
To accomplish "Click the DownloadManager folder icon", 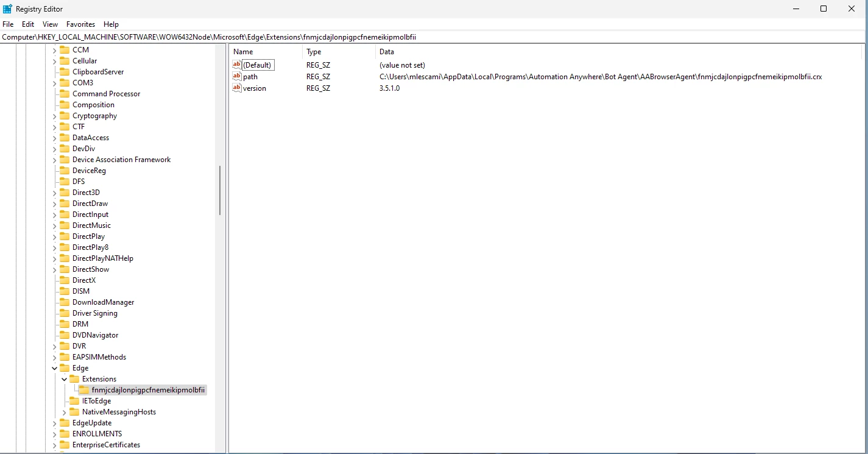I will 65,302.
